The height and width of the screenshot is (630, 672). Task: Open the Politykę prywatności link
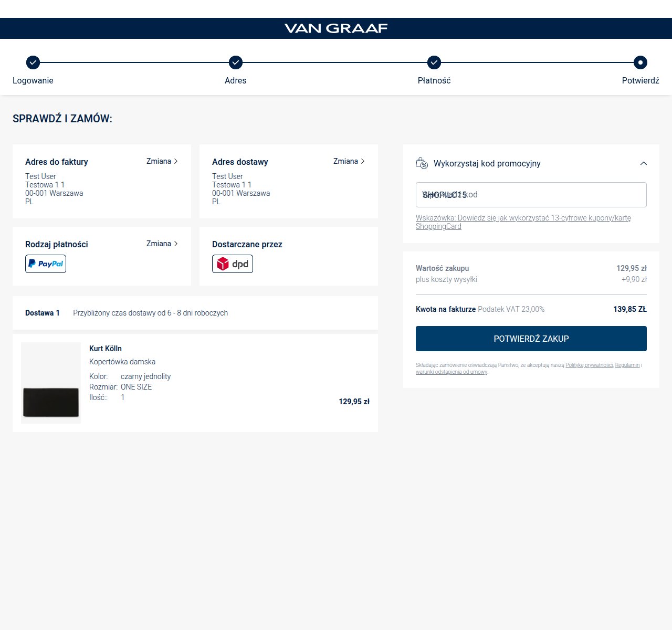click(589, 365)
